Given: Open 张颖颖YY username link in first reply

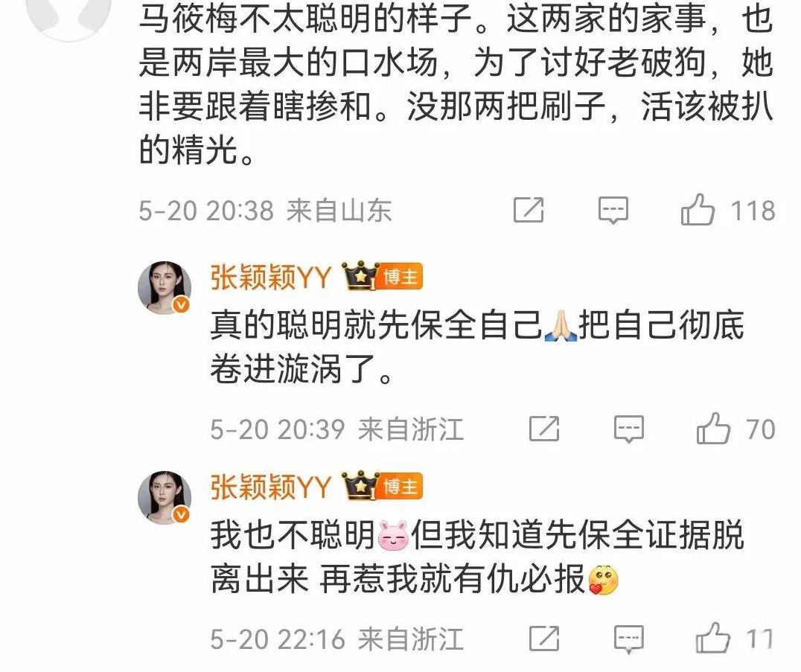Looking at the screenshot, I should (271, 278).
